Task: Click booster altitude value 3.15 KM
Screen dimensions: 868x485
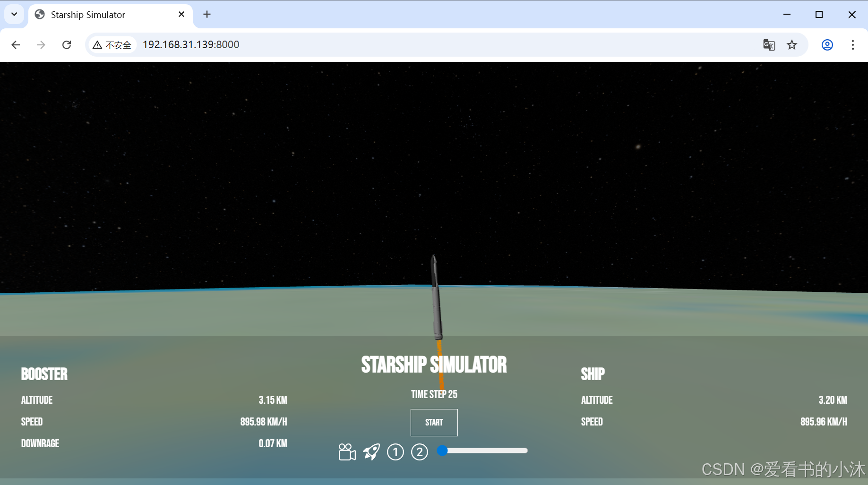Action: tap(273, 400)
